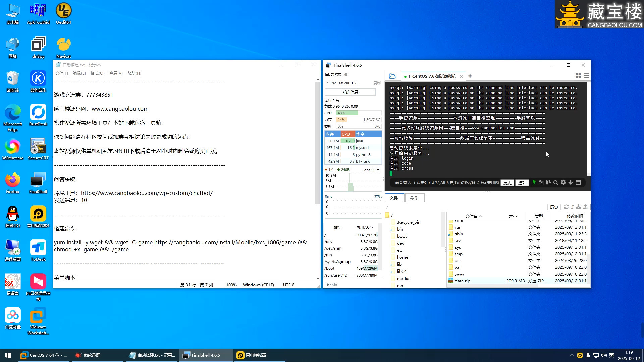Open the connection manager folder icon in FinalShell
This screenshot has height=362, width=644.
[392, 76]
